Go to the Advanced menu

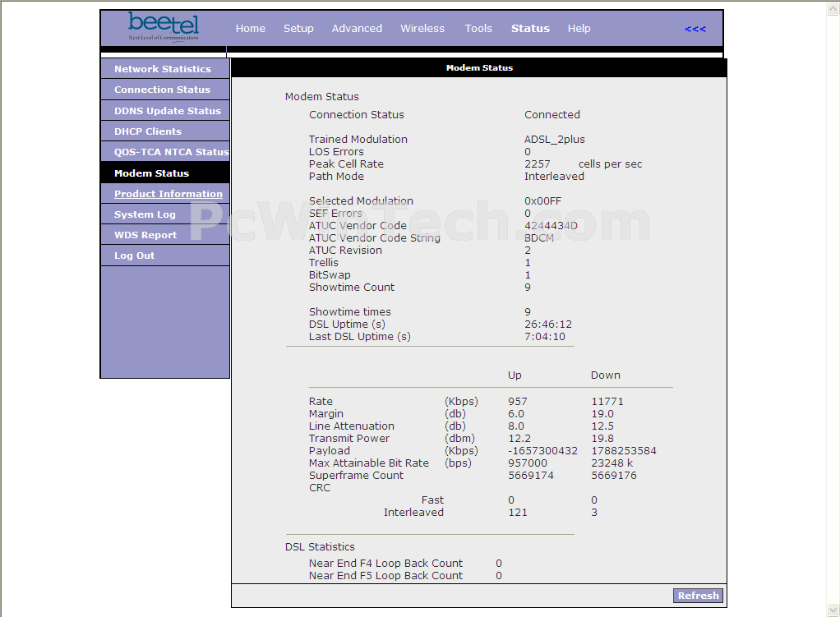pyautogui.click(x=357, y=29)
